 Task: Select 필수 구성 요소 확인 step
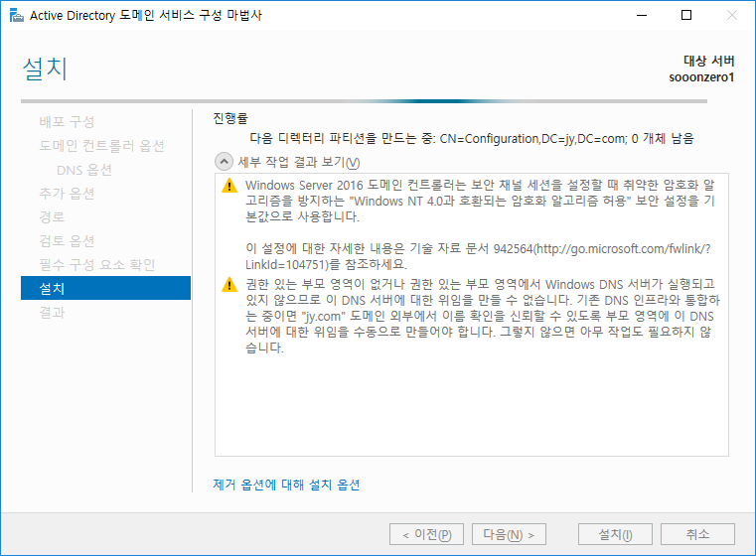[x=97, y=264]
